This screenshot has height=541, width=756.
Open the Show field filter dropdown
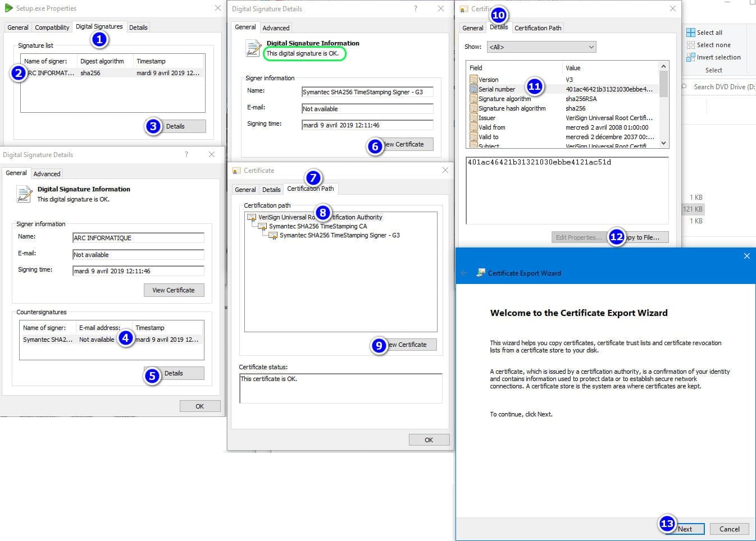point(541,47)
